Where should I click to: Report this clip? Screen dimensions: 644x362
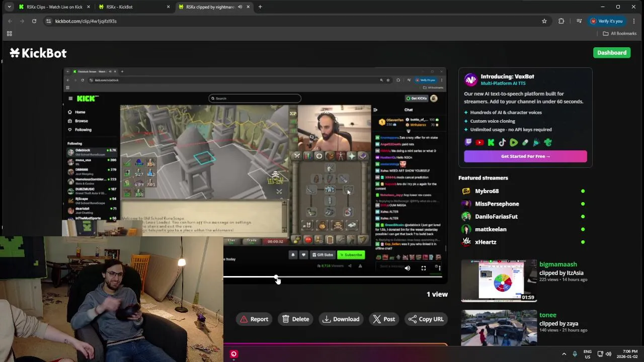click(254, 319)
